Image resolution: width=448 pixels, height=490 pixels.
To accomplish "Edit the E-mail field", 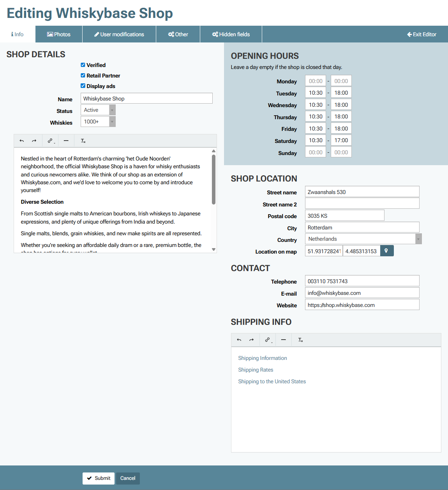I will click(362, 293).
